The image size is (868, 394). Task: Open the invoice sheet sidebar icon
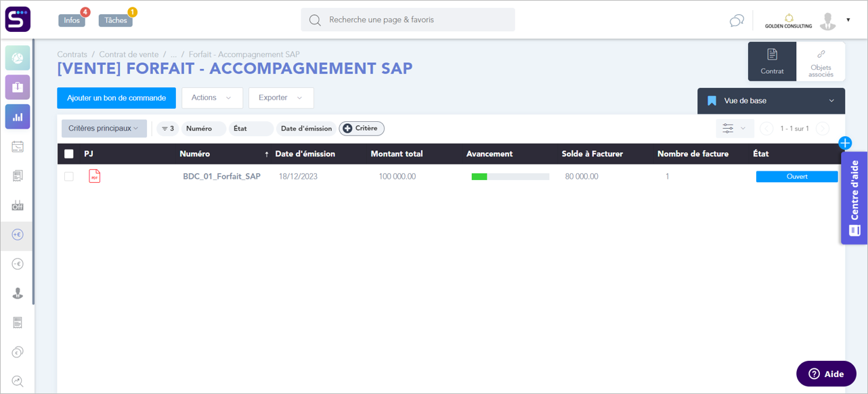tap(18, 322)
